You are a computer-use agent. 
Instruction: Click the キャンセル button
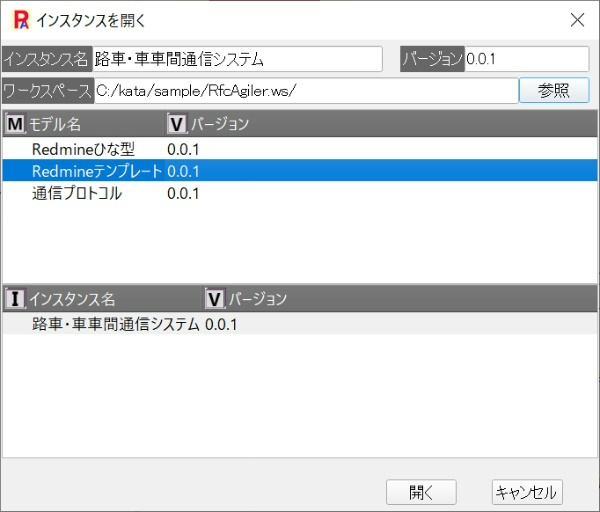527,492
